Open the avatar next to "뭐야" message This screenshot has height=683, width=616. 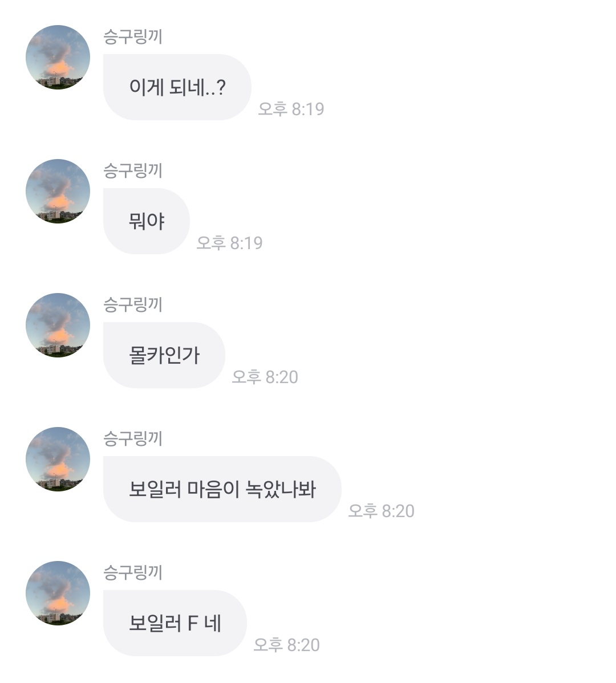tap(58, 191)
